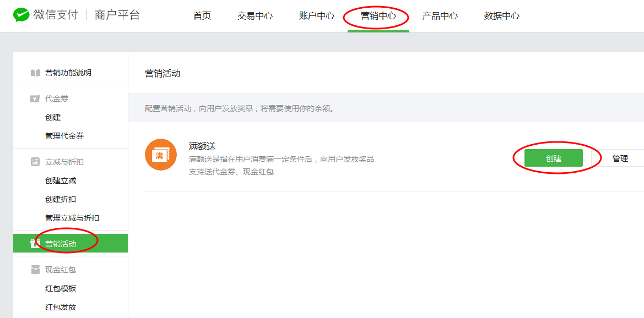Click the 现金红包 section header
The height and width of the screenshot is (318, 644).
point(61,270)
